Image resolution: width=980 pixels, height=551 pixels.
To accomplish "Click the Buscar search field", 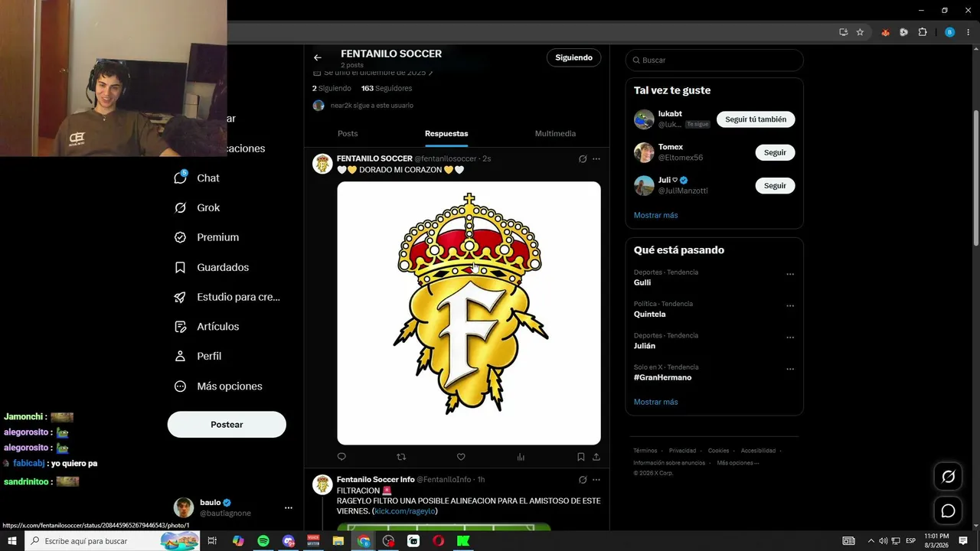I will [714, 60].
